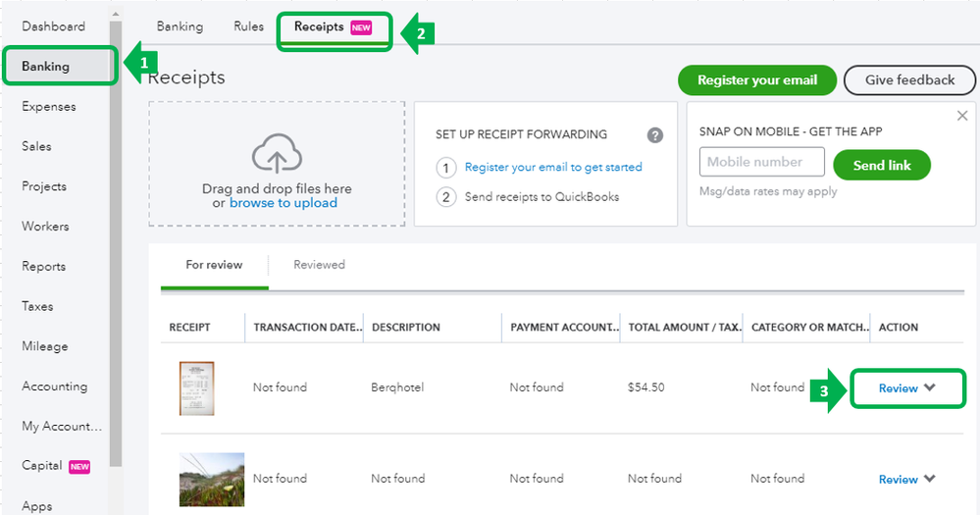
Task: Select Banking in the left sidebar
Action: tap(46, 67)
